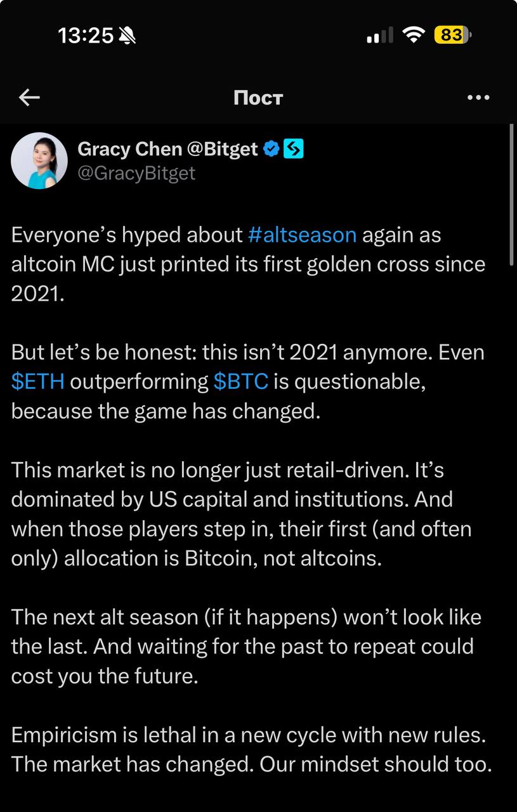This screenshot has height=812, width=517.
Task: Go back using the left arrow
Action: (x=29, y=97)
